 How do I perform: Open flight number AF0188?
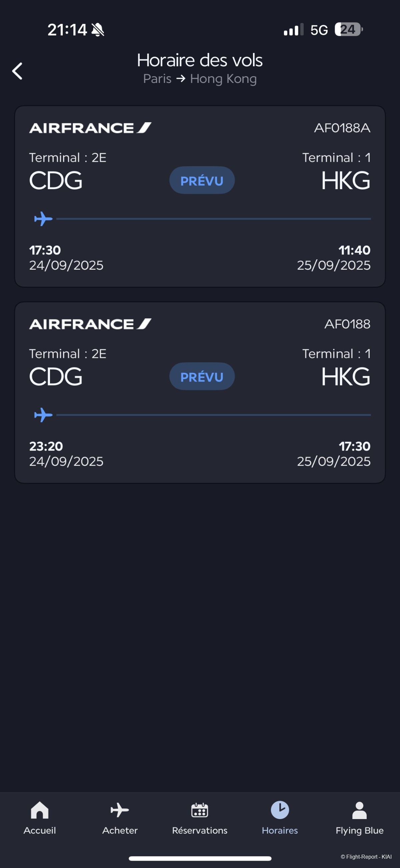(347, 324)
